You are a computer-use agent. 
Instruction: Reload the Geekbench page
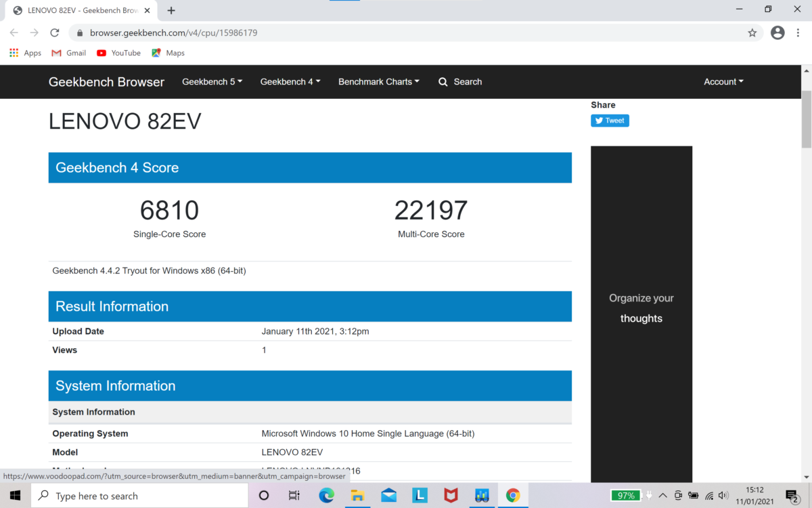55,33
